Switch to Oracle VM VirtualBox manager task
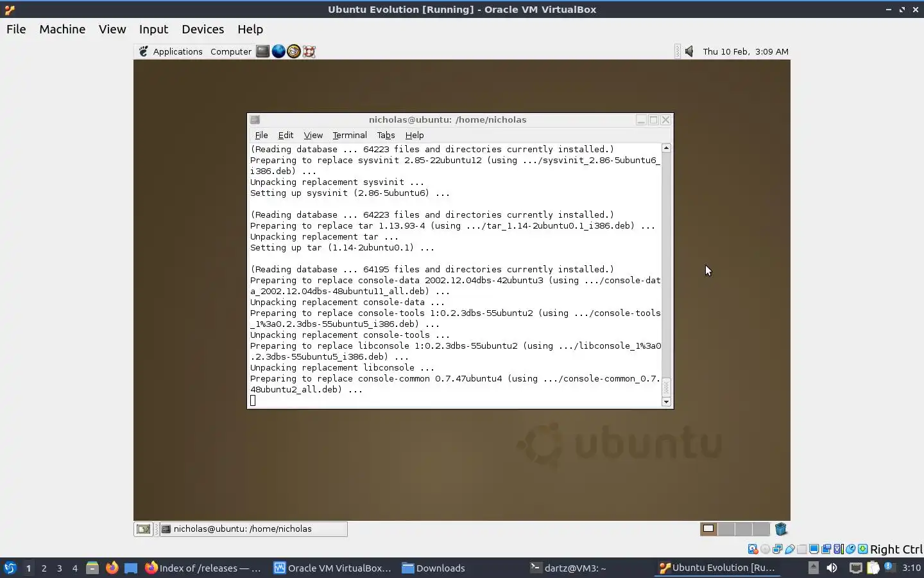The image size is (924, 578). click(332, 568)
